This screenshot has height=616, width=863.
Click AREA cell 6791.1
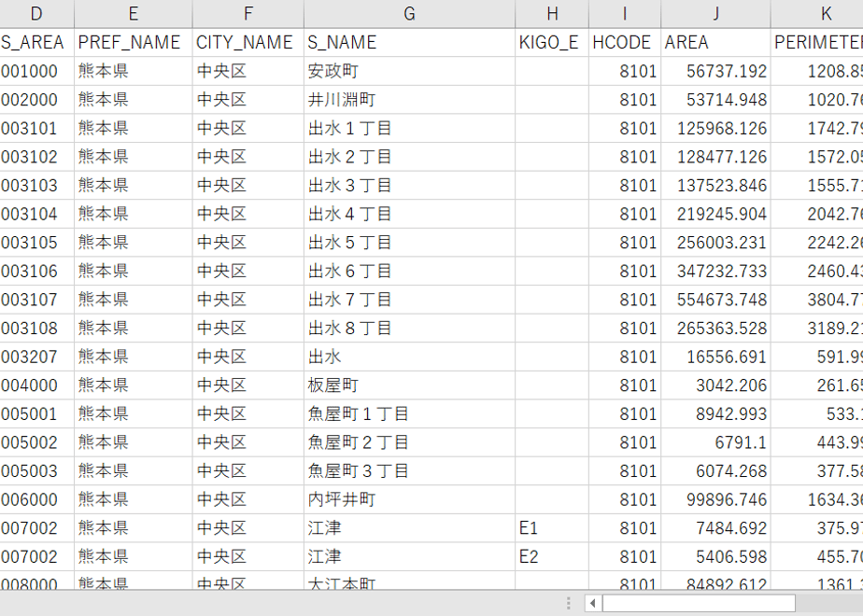[x=715, y=442]
